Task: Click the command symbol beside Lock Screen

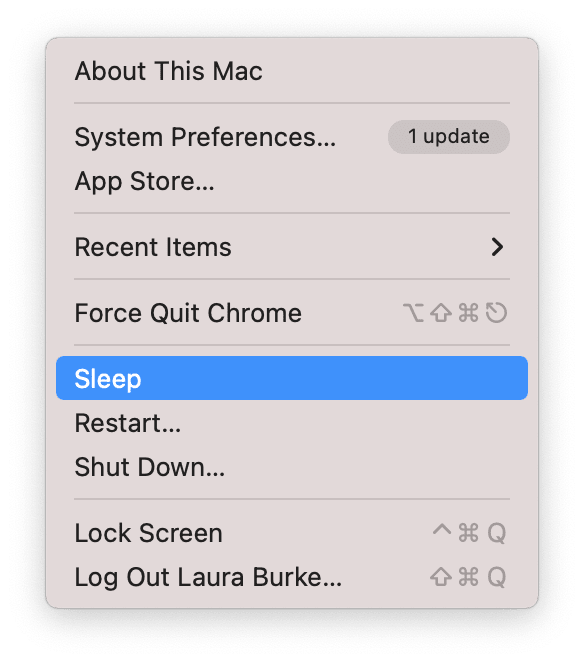Action: [x=468, y=533]
